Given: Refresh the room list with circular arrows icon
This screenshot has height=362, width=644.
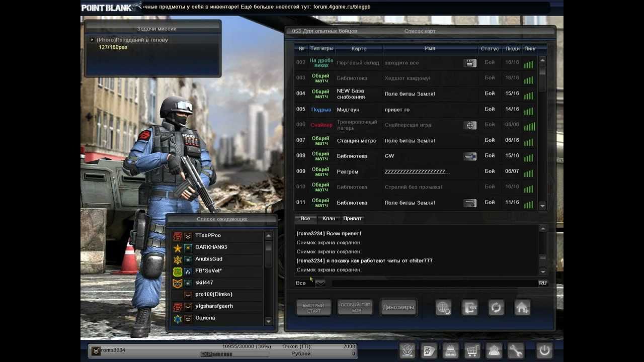Looking at the screenshot, I should pyautogui.click(x=496, y=308).
